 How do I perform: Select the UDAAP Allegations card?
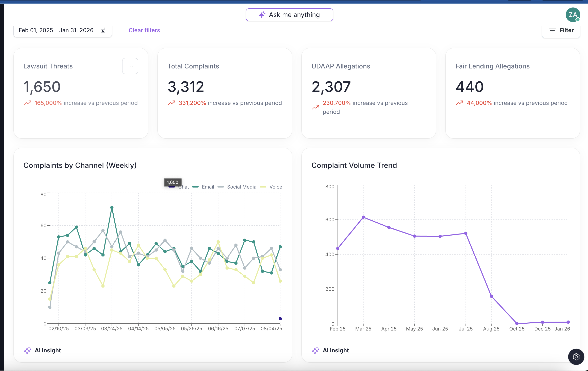[x=369, y=93]
